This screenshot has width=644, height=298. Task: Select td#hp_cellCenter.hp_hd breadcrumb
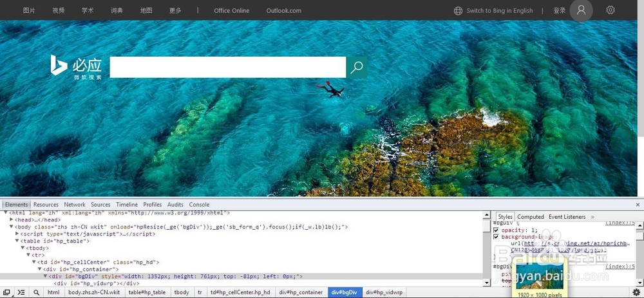240,292
